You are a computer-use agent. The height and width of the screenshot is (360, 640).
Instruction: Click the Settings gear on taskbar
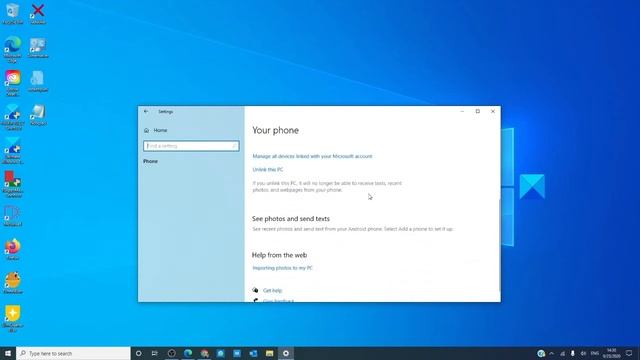(x=286, y=353)
